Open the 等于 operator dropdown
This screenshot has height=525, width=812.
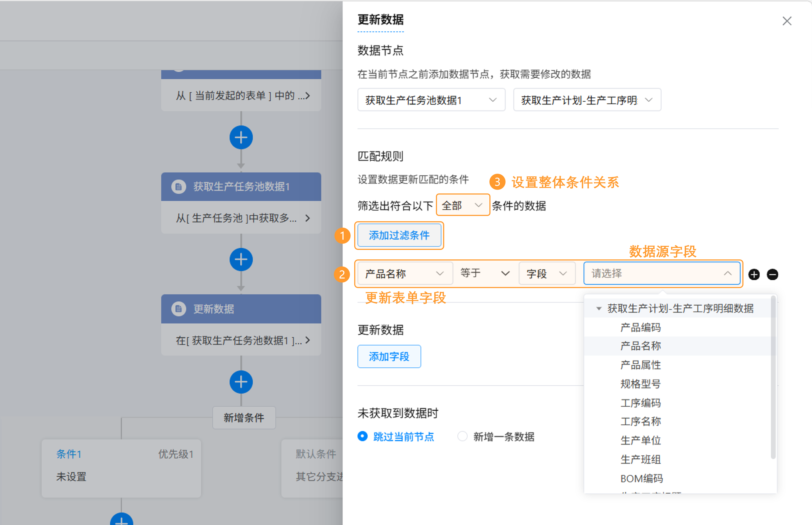click(485, 273)
